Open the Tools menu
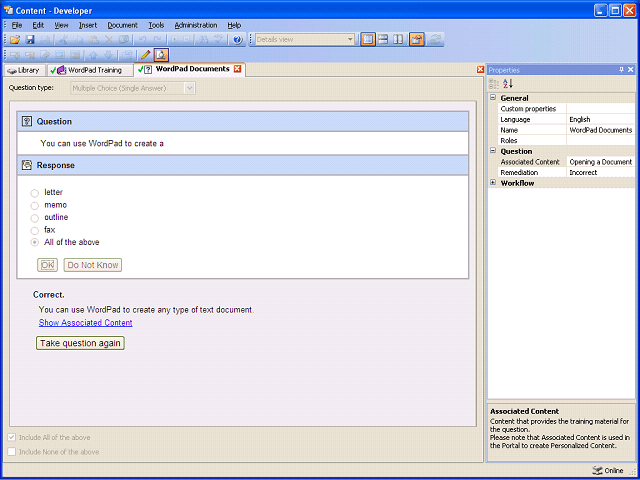 pyautogui.click(x=156, y=25)
